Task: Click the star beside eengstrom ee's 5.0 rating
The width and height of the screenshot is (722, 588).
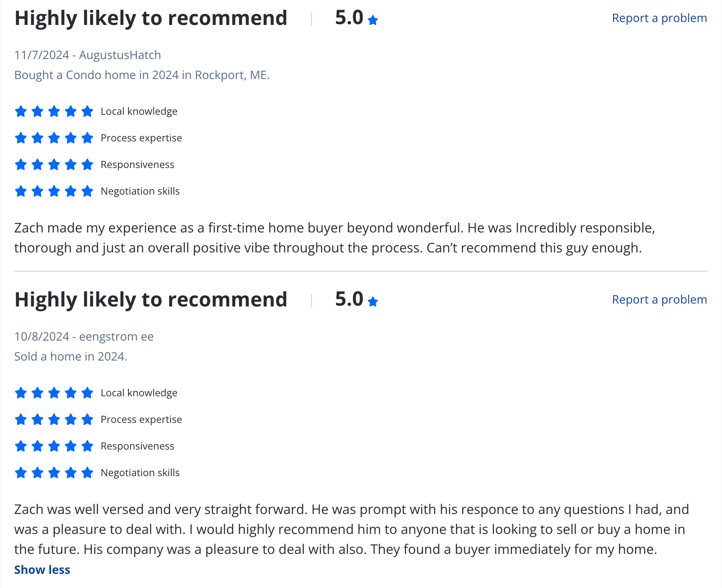Action: [373, 301]
